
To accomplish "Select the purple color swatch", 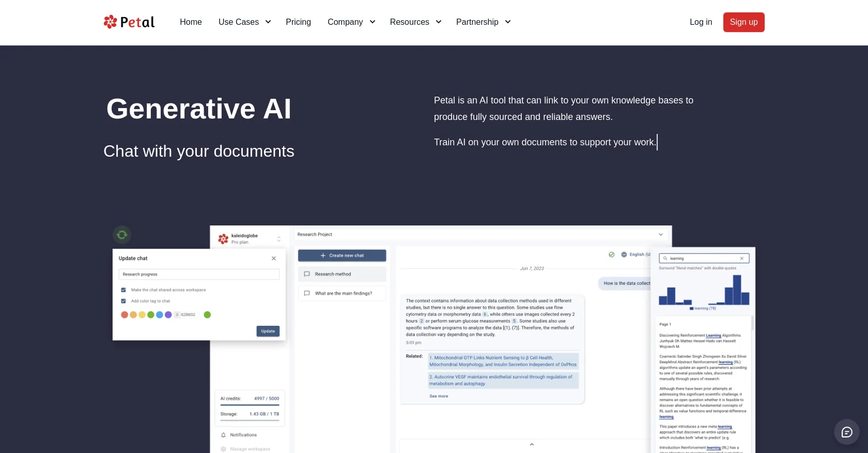I will (168, 314).
